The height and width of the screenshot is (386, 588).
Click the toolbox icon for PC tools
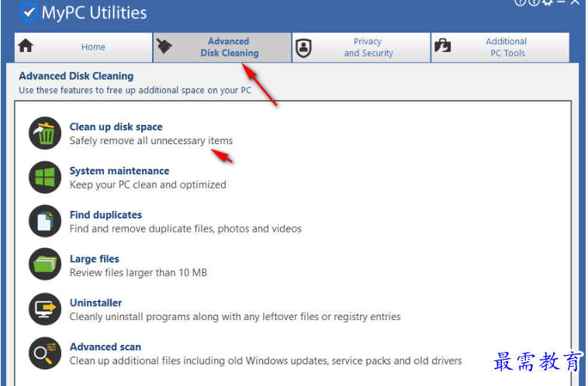443,46
